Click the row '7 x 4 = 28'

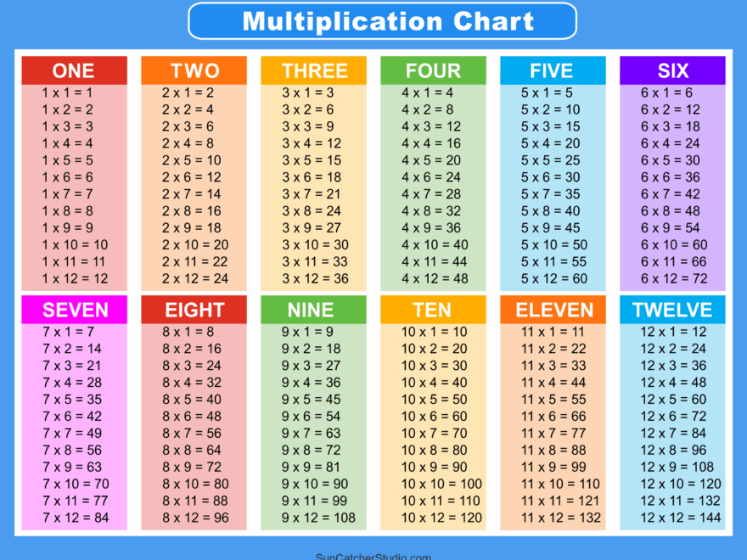[x=72, y=383]
